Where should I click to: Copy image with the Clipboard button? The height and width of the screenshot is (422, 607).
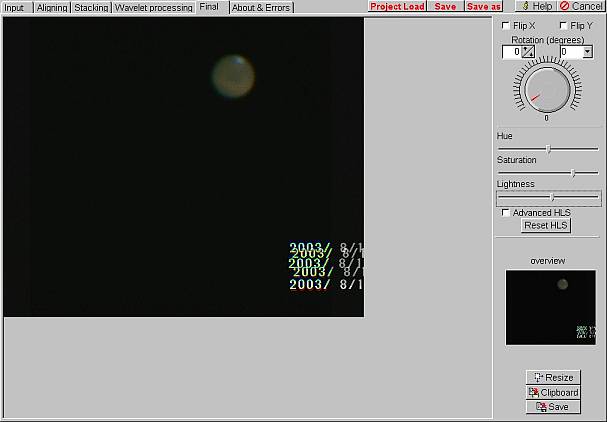pos(552,392)
